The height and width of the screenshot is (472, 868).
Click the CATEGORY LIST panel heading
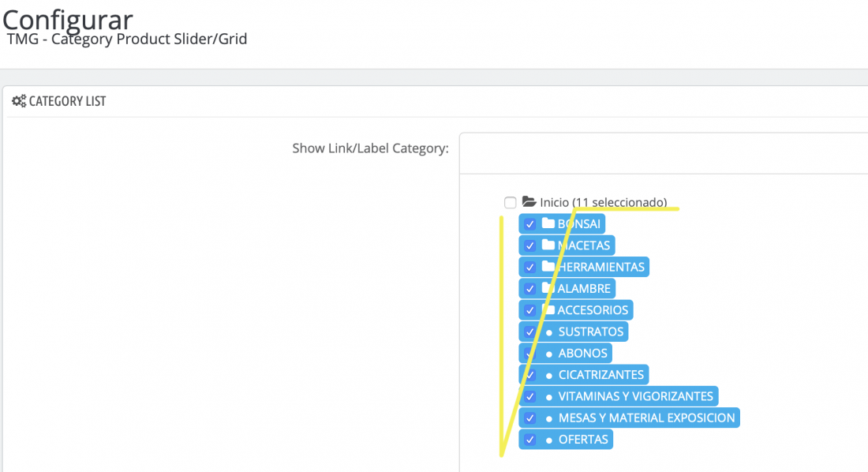67,101
